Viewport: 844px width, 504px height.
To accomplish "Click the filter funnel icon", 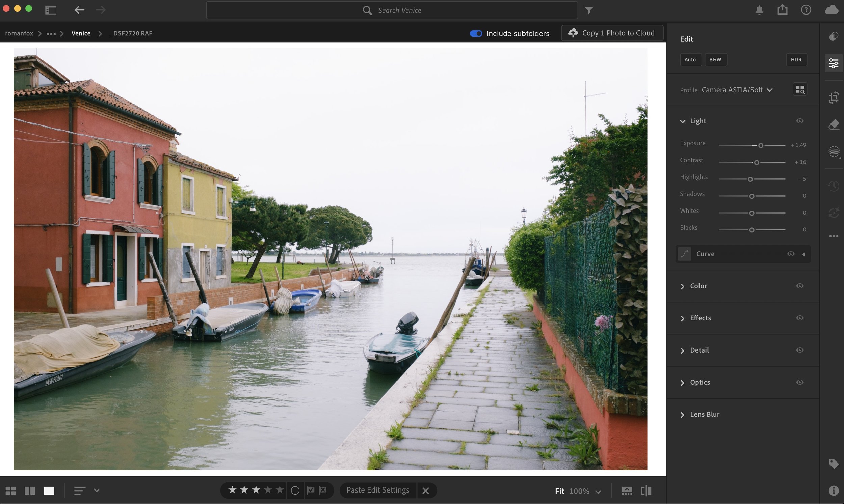I will tap(589, 10).
